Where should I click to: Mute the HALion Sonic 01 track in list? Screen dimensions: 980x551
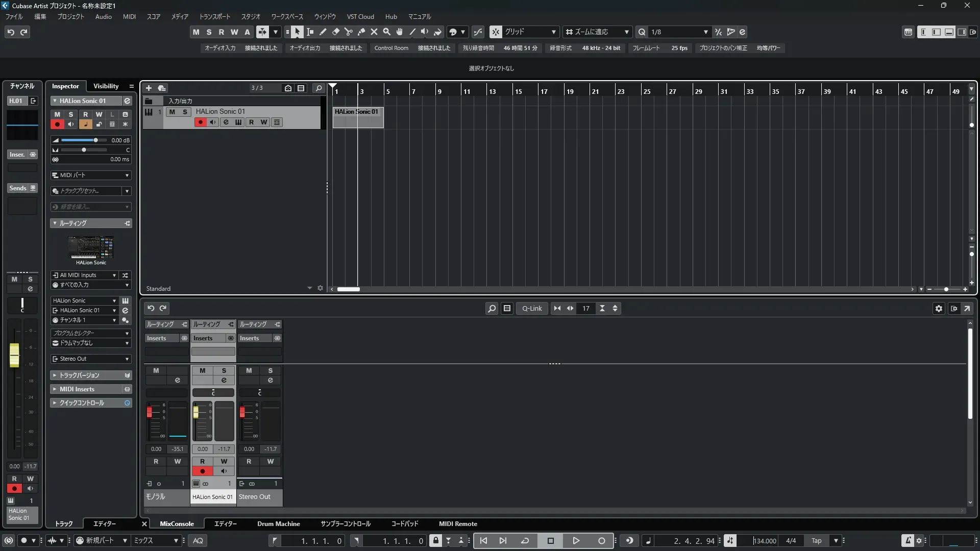point(172,112)
